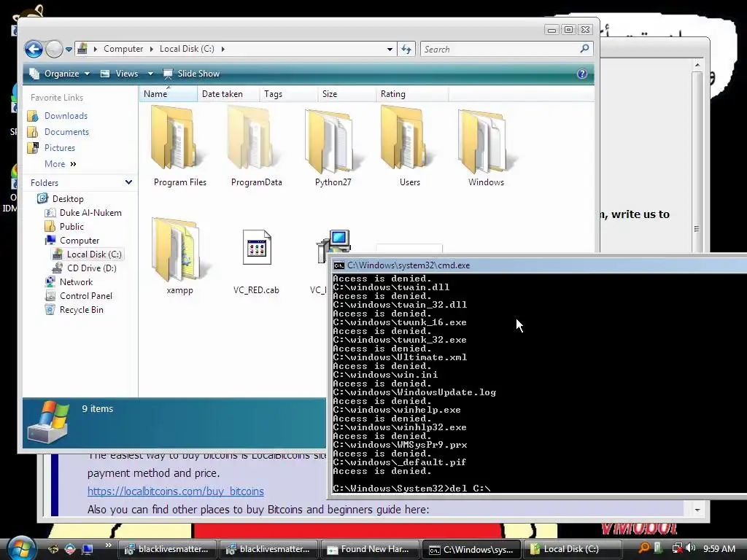Click the cmd.exe window title bar
Viewport: 747px width, 560px height.
click(x=538, y=265)
